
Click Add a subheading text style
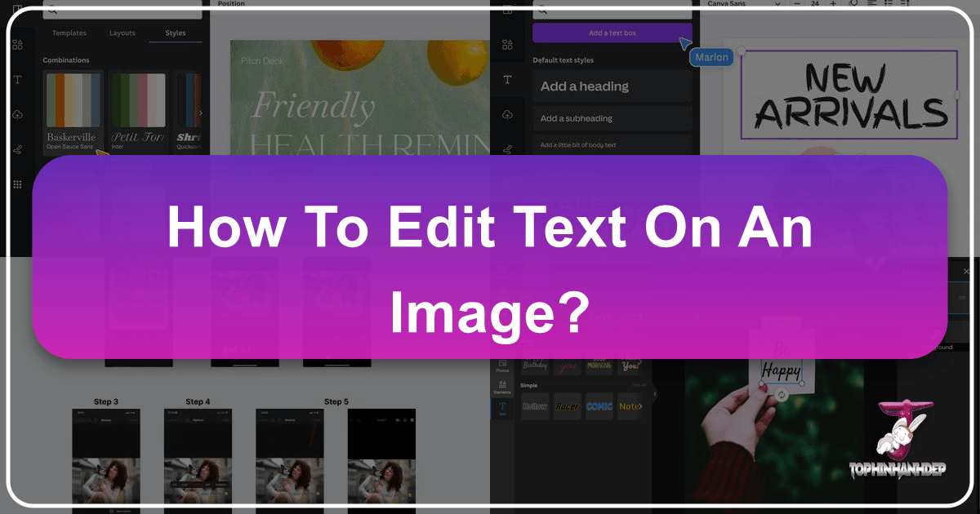[612, 118]
